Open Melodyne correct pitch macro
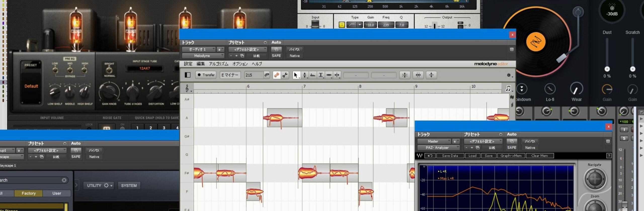 (x=405, y=75)
